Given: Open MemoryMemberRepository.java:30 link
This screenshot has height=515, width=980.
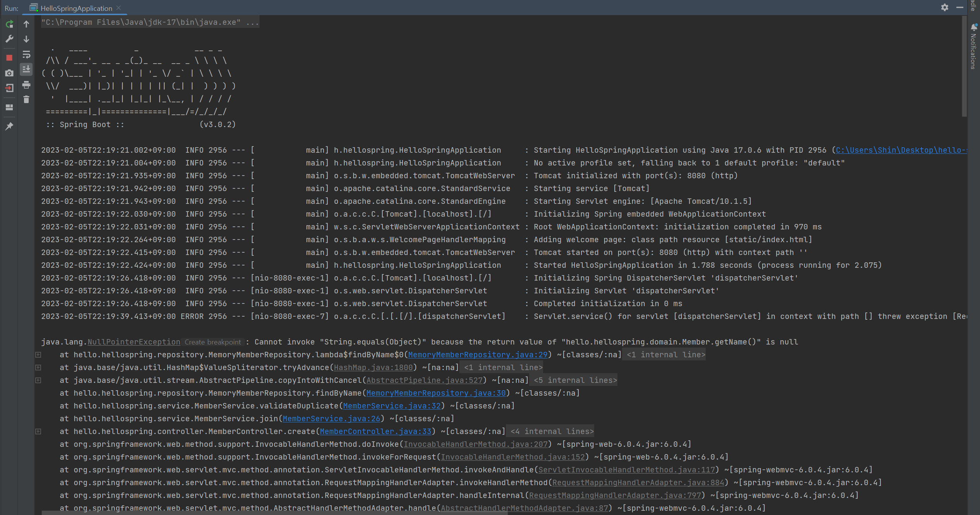Looking at the screenshot, I should (436, 393).
